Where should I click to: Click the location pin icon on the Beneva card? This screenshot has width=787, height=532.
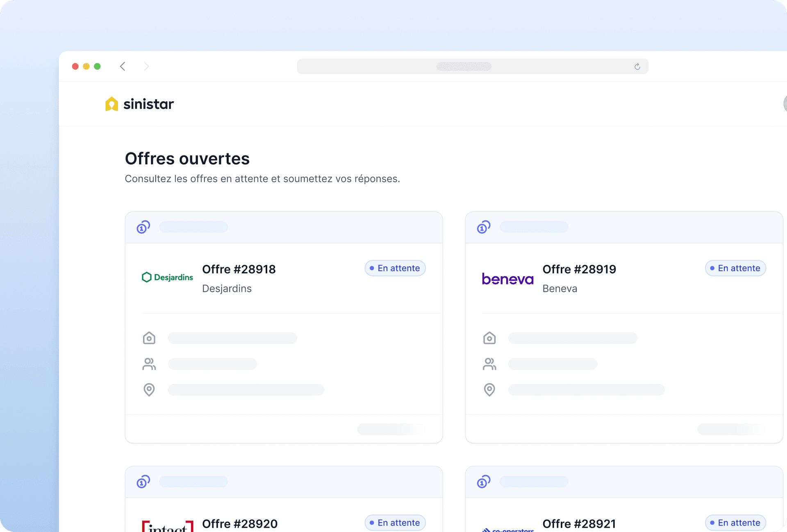489,390
